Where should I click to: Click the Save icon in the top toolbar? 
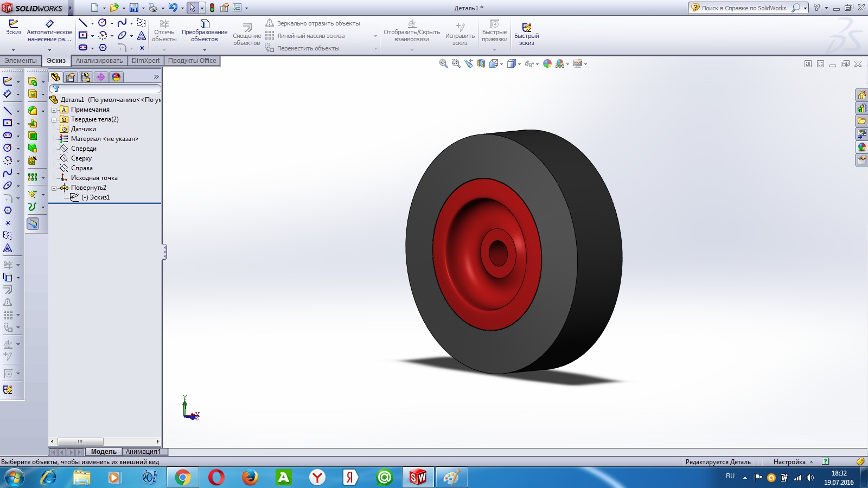point(133,8)
